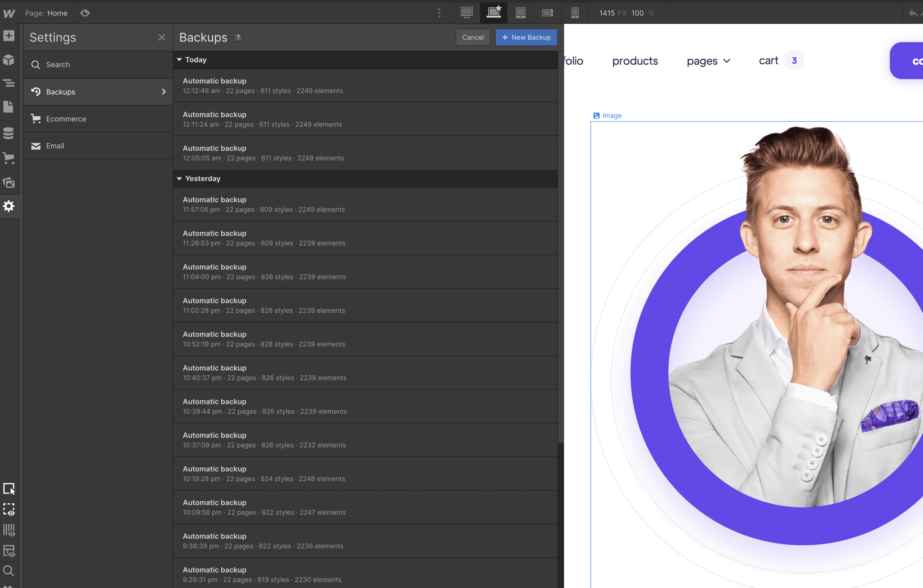Open the Navigator panel icon
Image resolution: width=923 pixels, height=588 pixels.
pyautogui.click(x=9, y=83)
